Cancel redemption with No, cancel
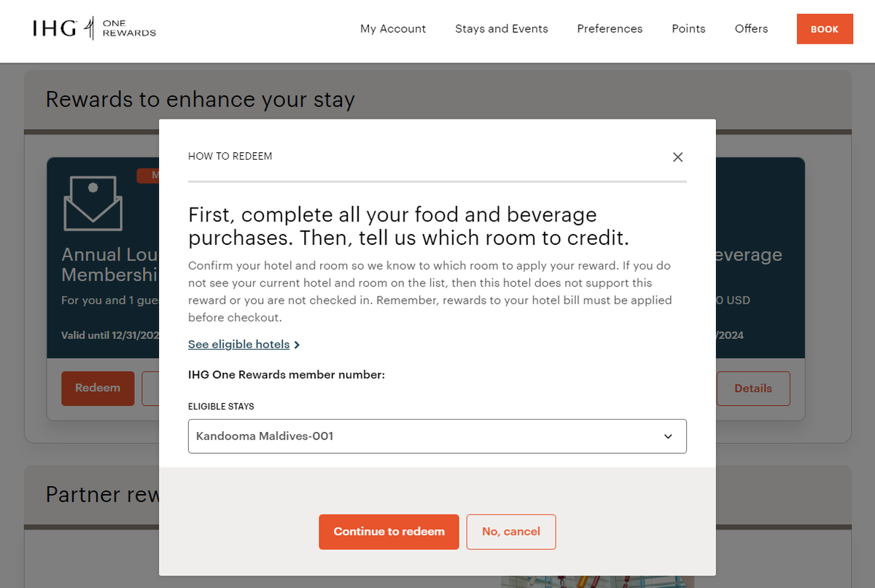Screen dimensions: 875x588 pos(511,532)
